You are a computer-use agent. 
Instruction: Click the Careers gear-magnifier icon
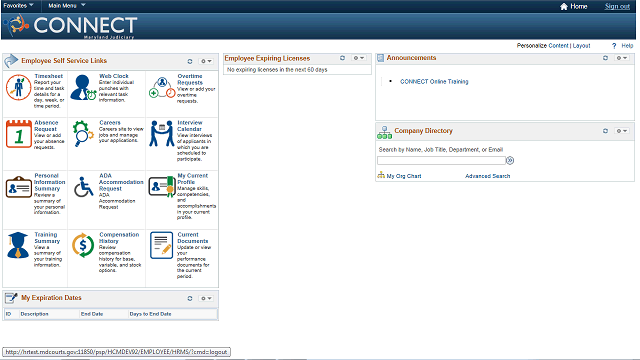coord(83,133)
